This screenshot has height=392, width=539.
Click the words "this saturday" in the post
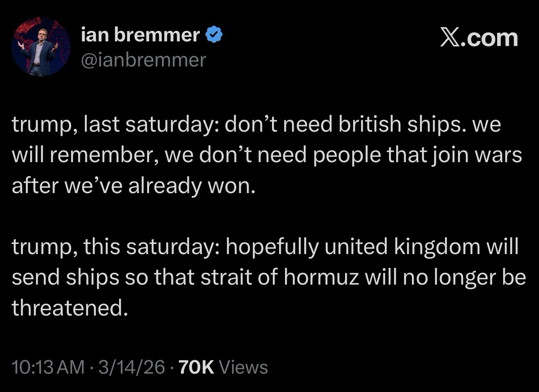click(x=151, y=247)
